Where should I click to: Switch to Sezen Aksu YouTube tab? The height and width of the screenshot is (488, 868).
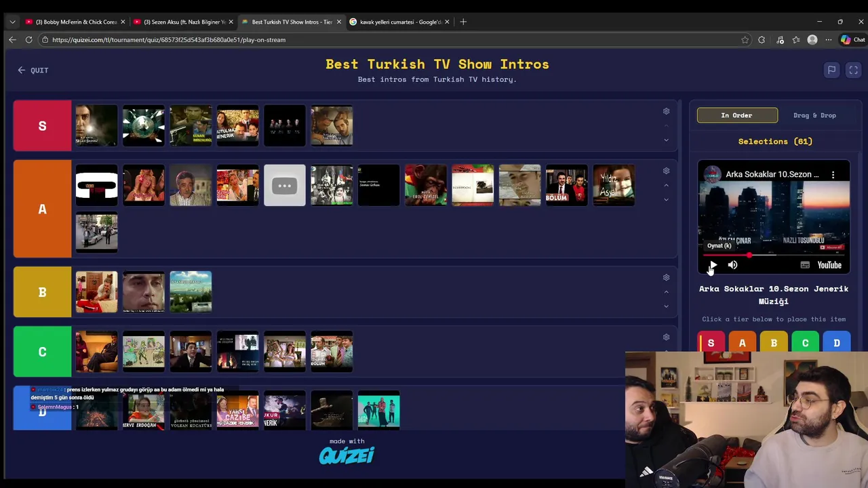[183, 22]
